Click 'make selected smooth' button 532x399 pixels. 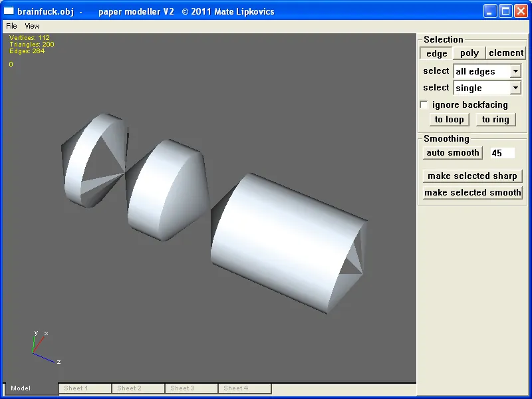(472, 192)
